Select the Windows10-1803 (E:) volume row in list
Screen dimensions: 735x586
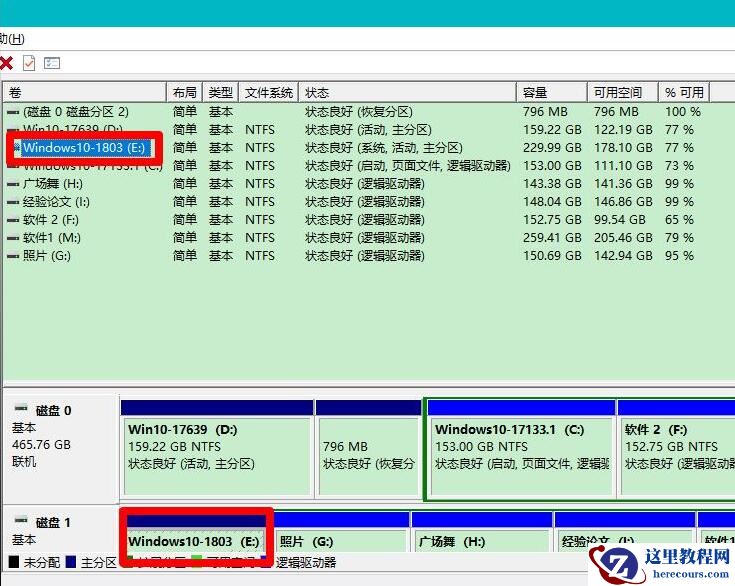pyautogui.click(x=84, y=148)
